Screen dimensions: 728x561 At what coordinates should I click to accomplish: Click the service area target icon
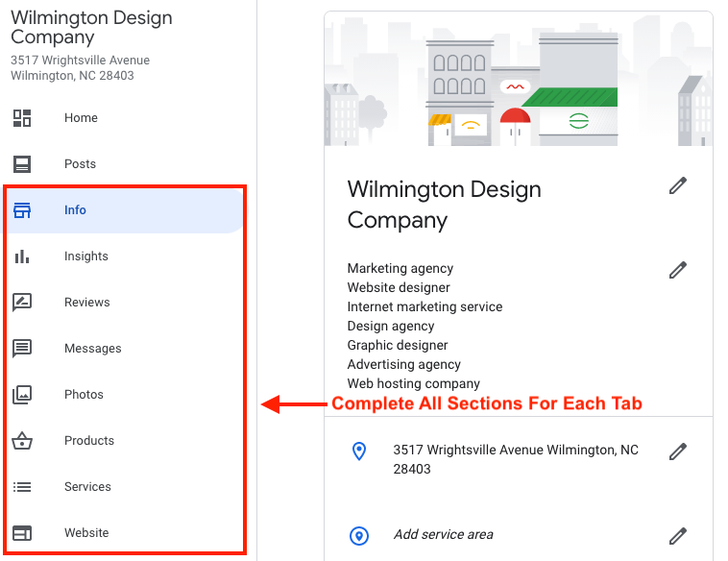point(359,535)
